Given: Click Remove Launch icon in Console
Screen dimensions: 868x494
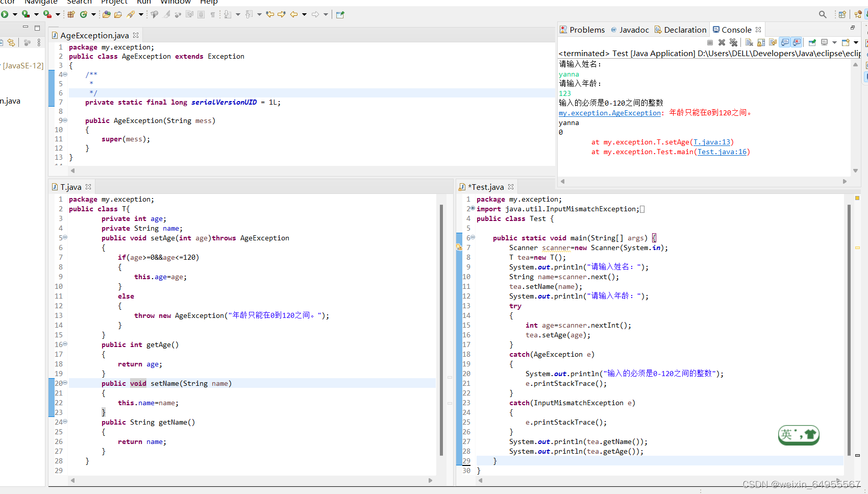Looking at the screenshot, I should pyautogui.click(x=722, y=42).
